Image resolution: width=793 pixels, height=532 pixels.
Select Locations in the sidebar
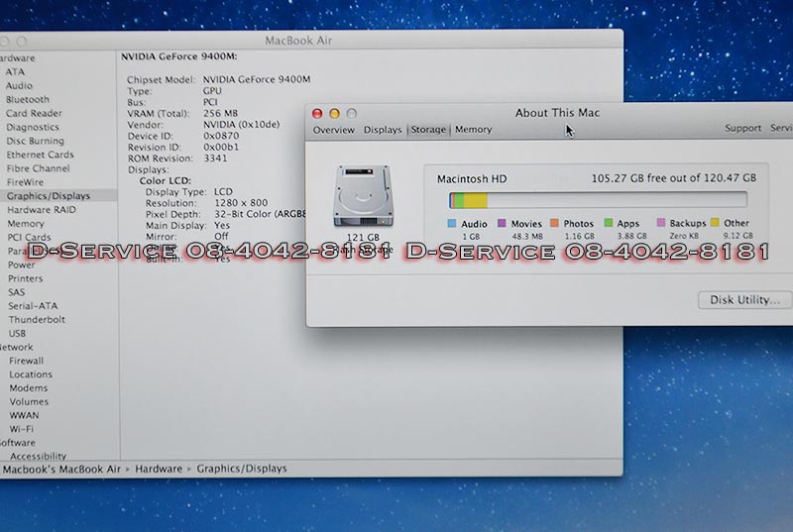31,374
